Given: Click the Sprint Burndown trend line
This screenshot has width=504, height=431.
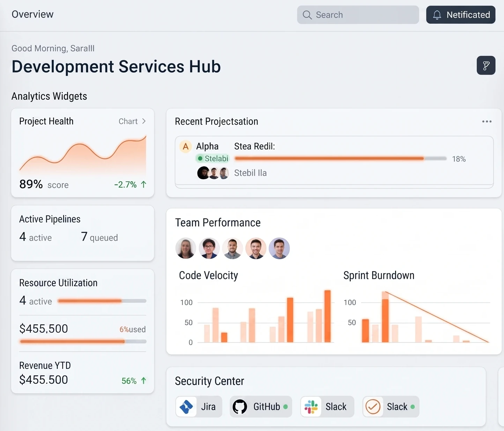Looking at the screenshot, I should pos(437,317).
